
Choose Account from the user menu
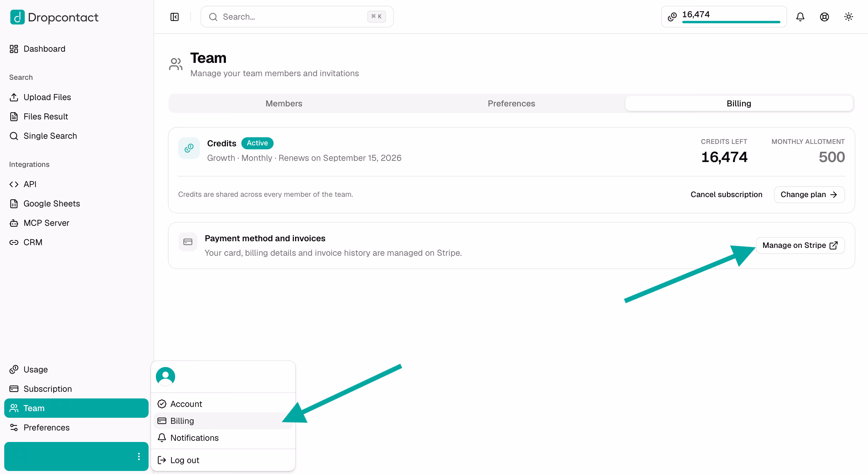click(x=223, y=404)
